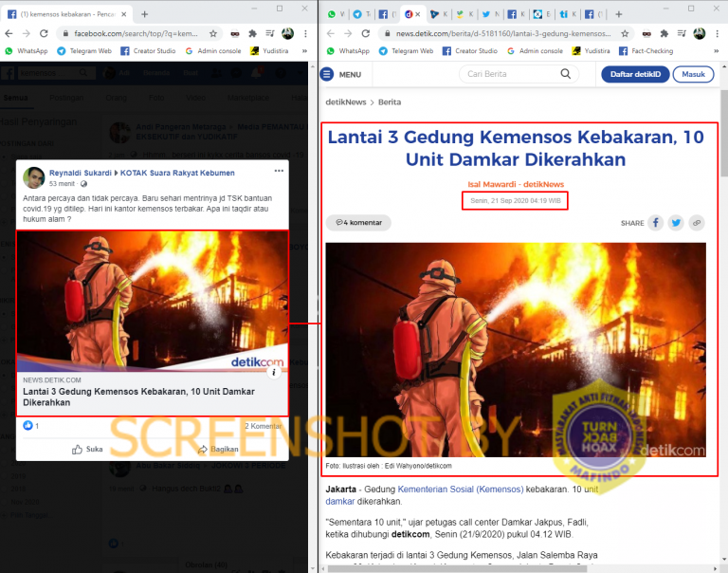
Task: Open Chrome three-dot menu in right window
Action: pyautogui.click(x=718, y=33)
